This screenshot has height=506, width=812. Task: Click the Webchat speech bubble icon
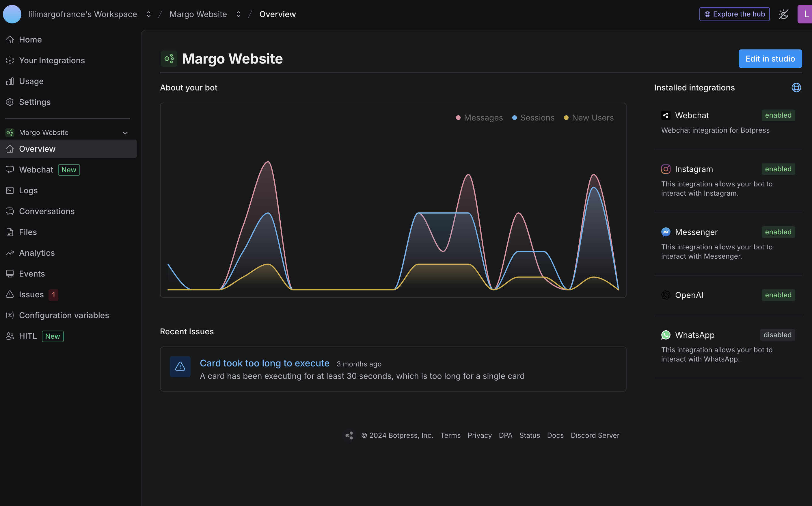coord(10,170)
